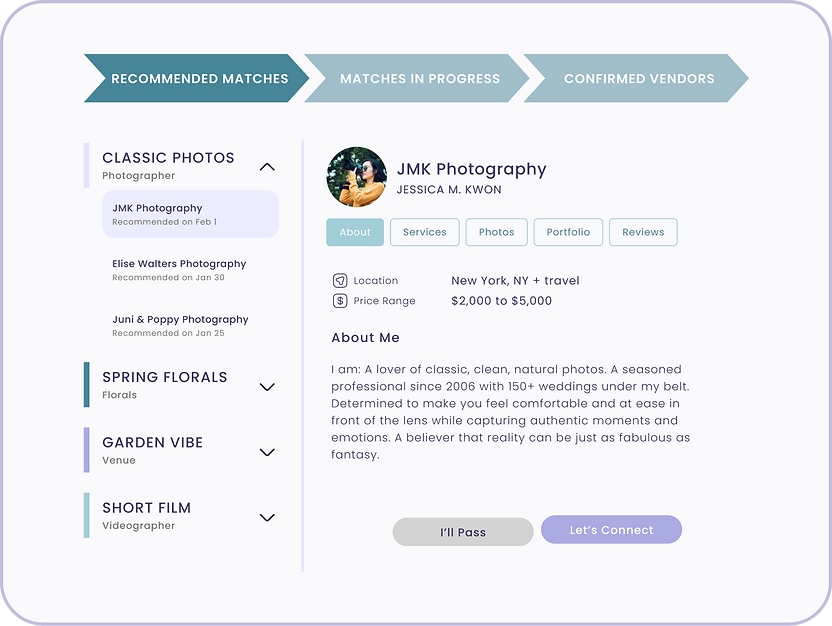Click the Confirmed Vendors chevron banner
The width and height of the screenshot is (832, 626).
click(640, 78)
